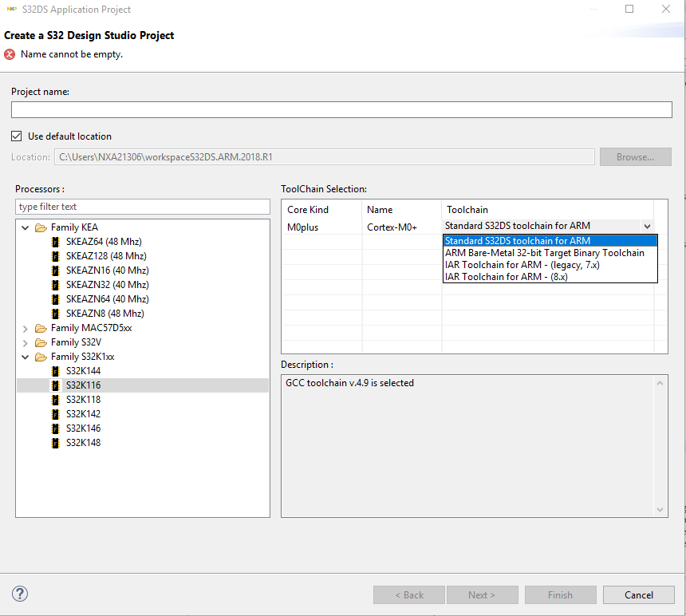Select S32K118 processor label
The height and width of the screenshot is (616, 686).
tap(83, 400)
